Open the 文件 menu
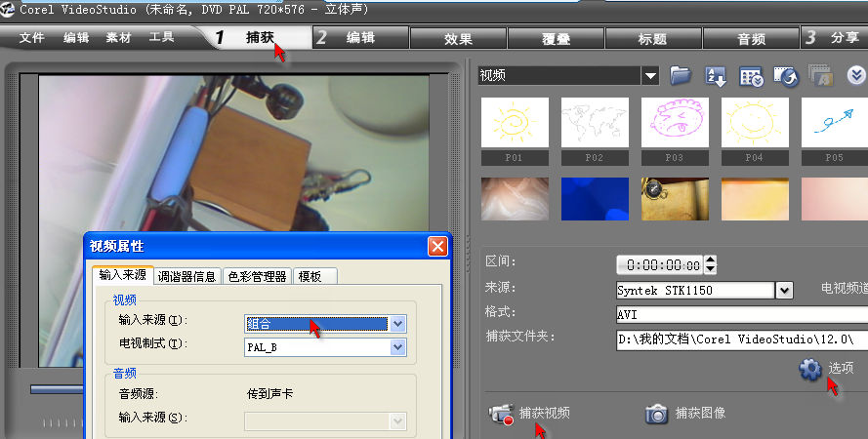Image resolution: width=868 pixels, height=439 pixels. (32, 38)
